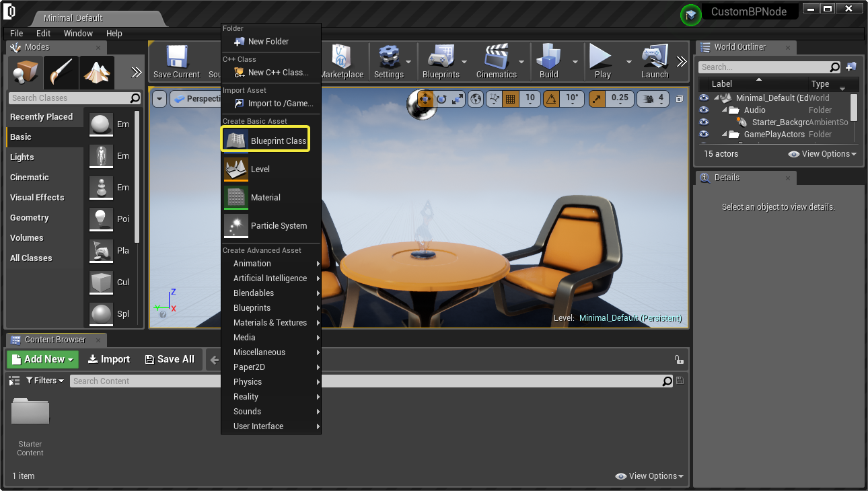
Task: Select the Landscape mode mountain icon
Action: [97, 73]
